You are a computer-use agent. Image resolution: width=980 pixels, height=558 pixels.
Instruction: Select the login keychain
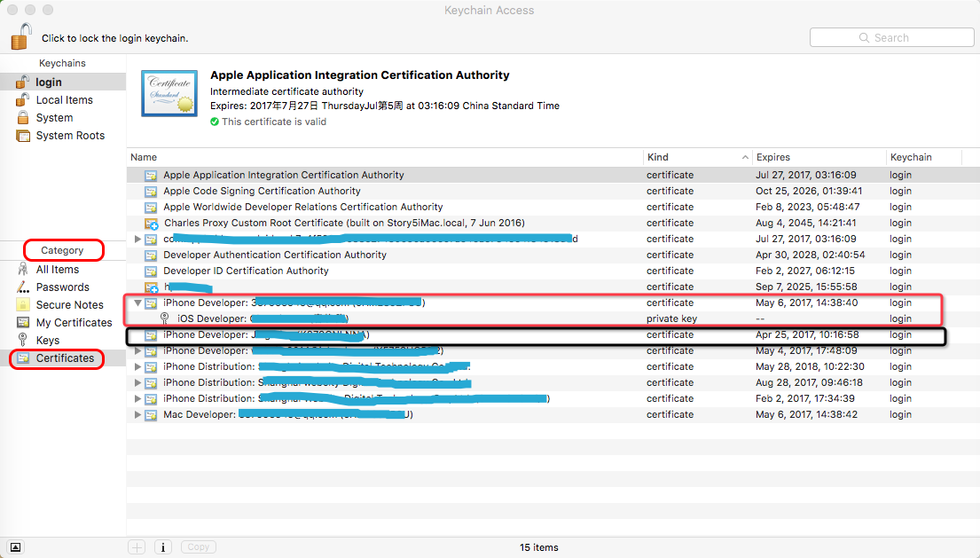tap(62, 82)
